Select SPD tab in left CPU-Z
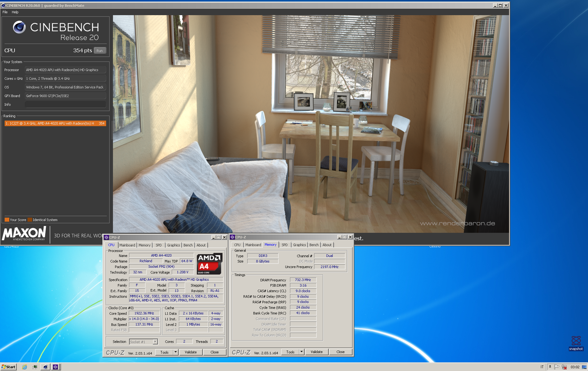This screenshot has width=588, height=371. (159, 245)
